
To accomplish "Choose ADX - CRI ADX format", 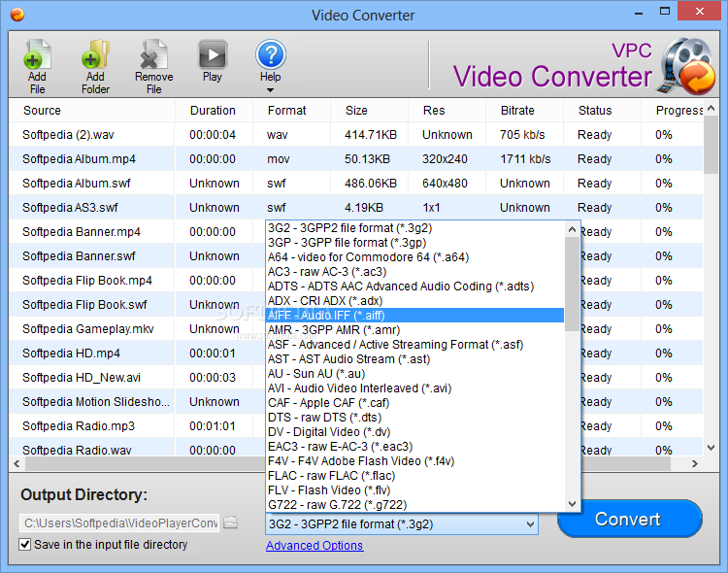I will pos(415,301).
